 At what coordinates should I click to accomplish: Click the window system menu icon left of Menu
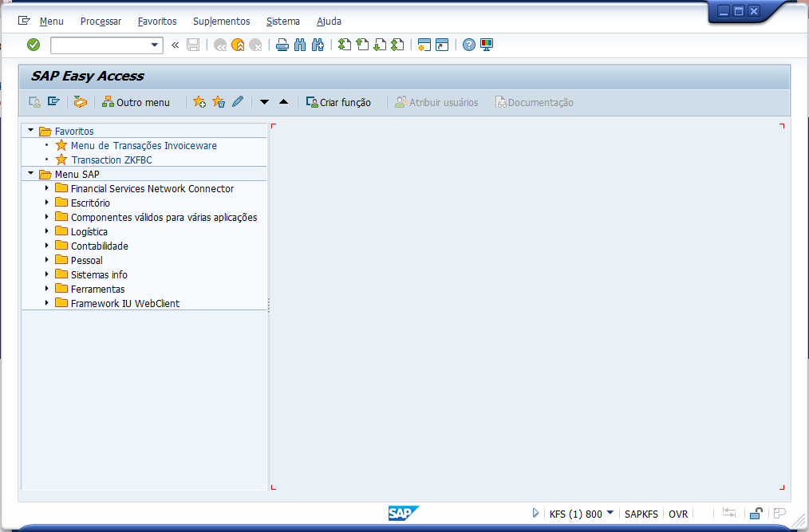[x=24, y=21]
